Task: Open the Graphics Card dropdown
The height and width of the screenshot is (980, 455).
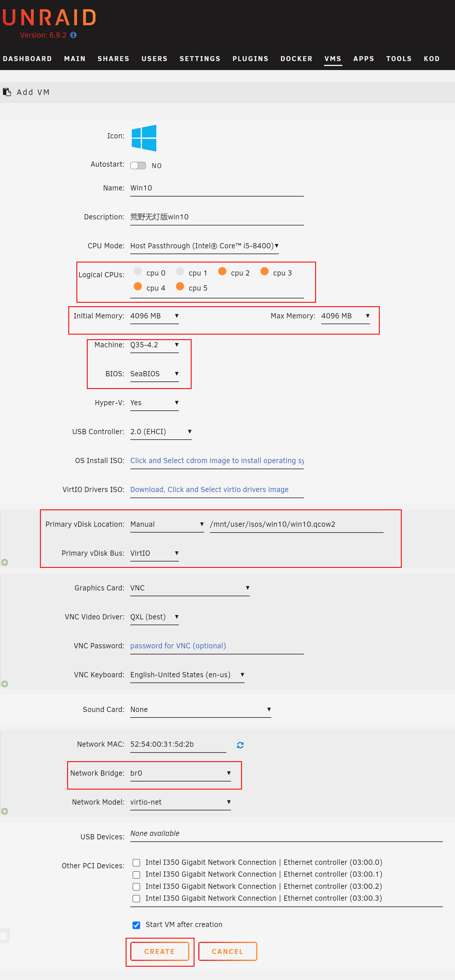Action: click(x=190, y=588)
